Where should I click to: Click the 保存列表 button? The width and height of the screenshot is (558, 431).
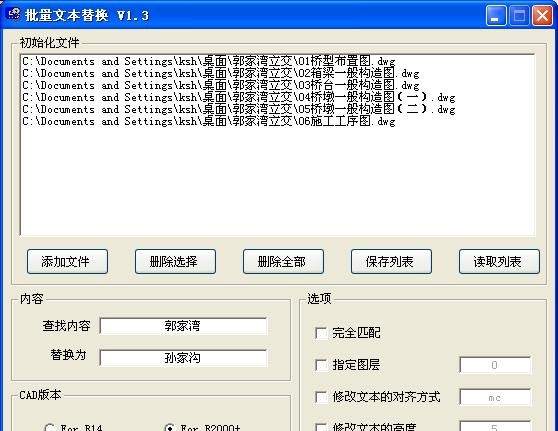pyautogui.click(x=391, y=262)
